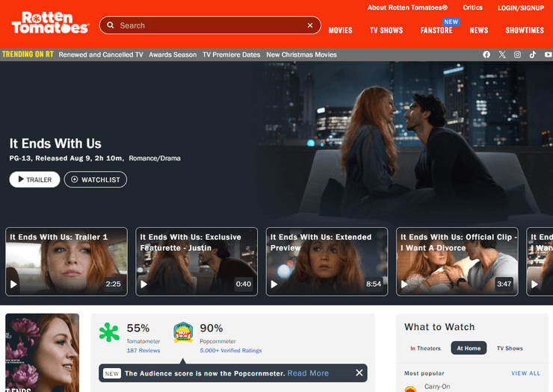The height and width of the screenshot is (392, 553).
Task: Click the Rotten Tomatoes logo
Action: coord(50,23)
